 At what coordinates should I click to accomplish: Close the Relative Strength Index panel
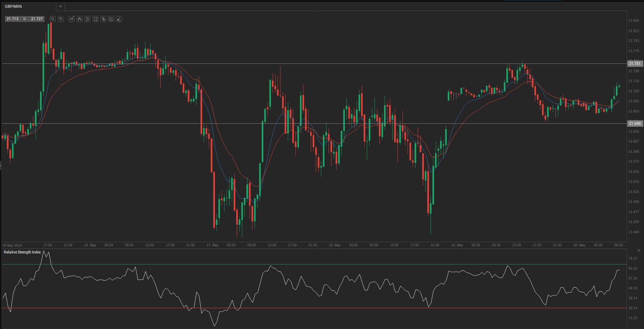pos(639,251)
